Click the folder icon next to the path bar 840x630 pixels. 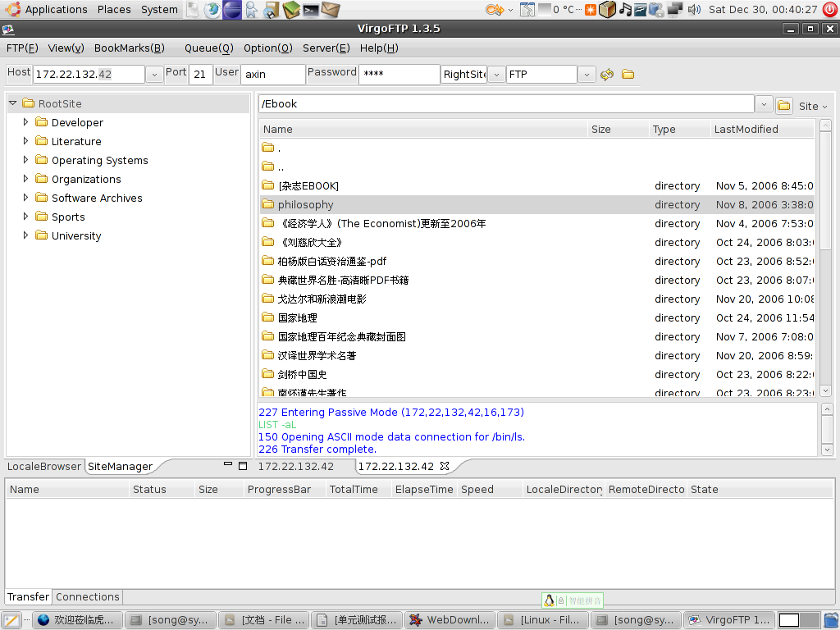coord(783,105)
